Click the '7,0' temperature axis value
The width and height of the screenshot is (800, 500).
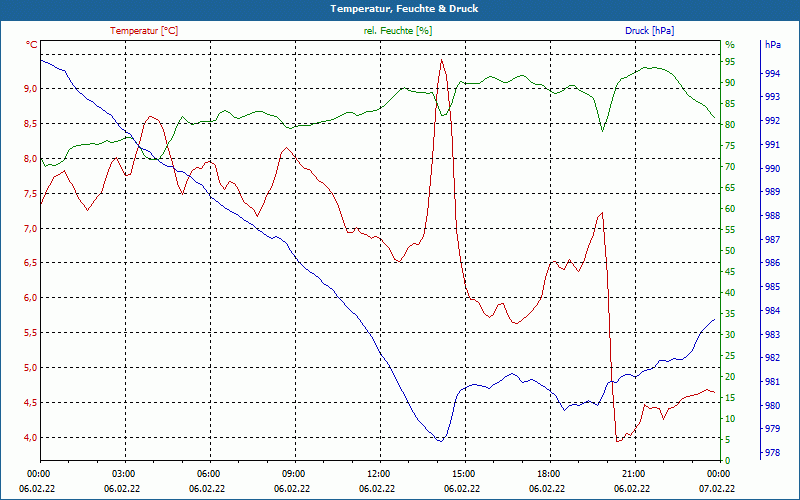pos(31,228)
